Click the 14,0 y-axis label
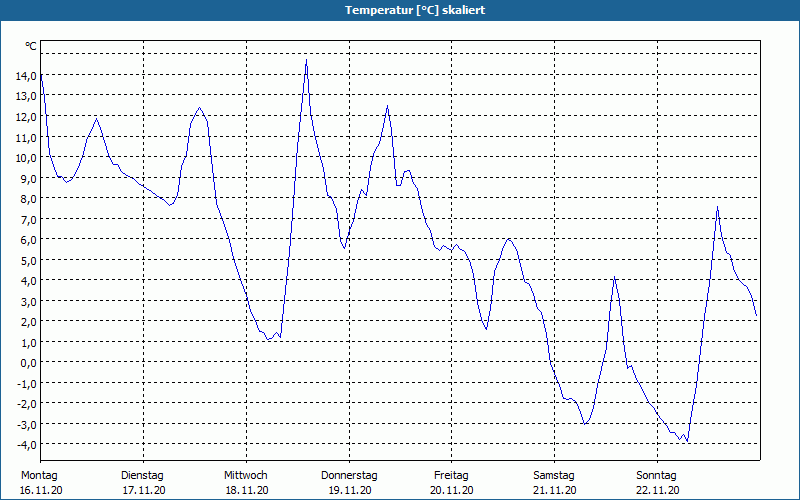Viewport: 800px width, 500px height. click(x=26, y=76)
